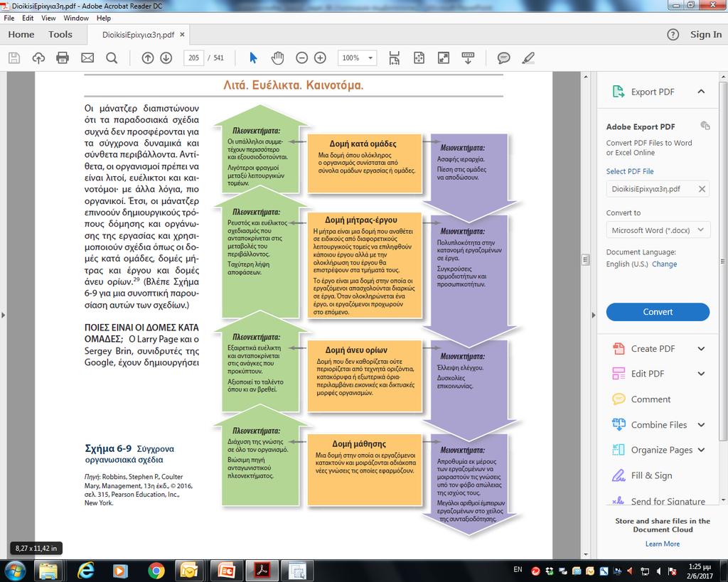
Task: Expand the Edit PDF options chevron
Action: (701, 374)
